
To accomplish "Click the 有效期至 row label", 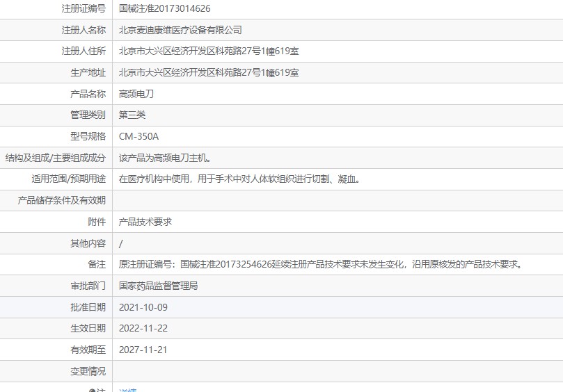I will click(88, 350).
